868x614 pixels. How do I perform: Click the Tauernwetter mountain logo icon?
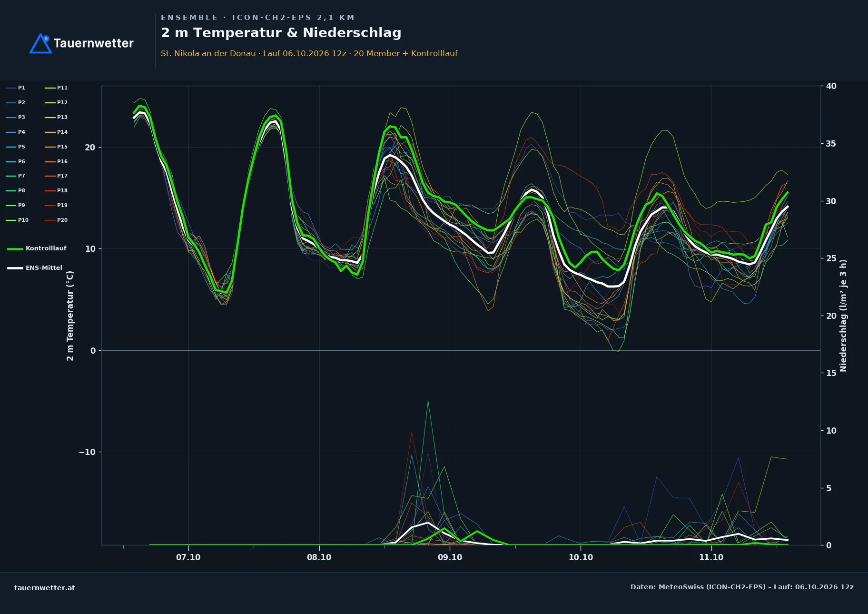[40, 43]
